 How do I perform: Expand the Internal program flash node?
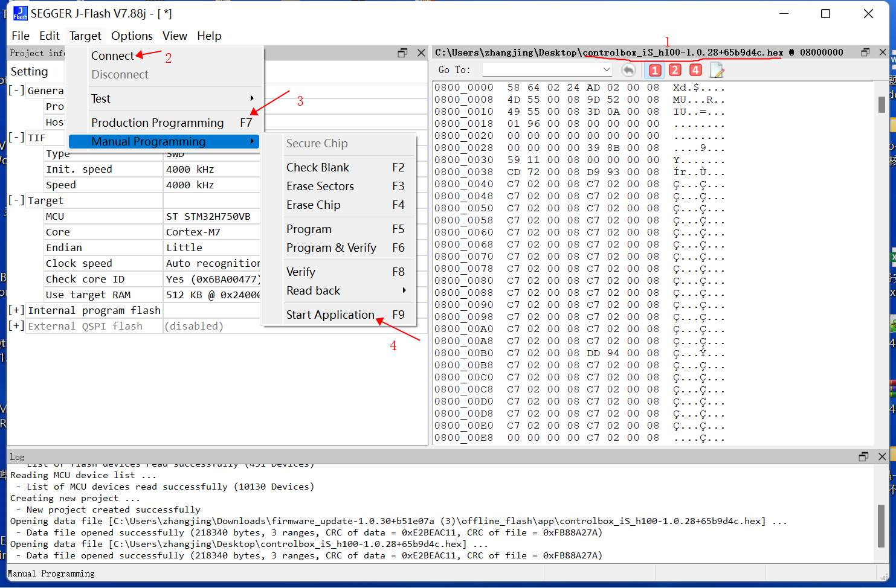click(16, 310)
